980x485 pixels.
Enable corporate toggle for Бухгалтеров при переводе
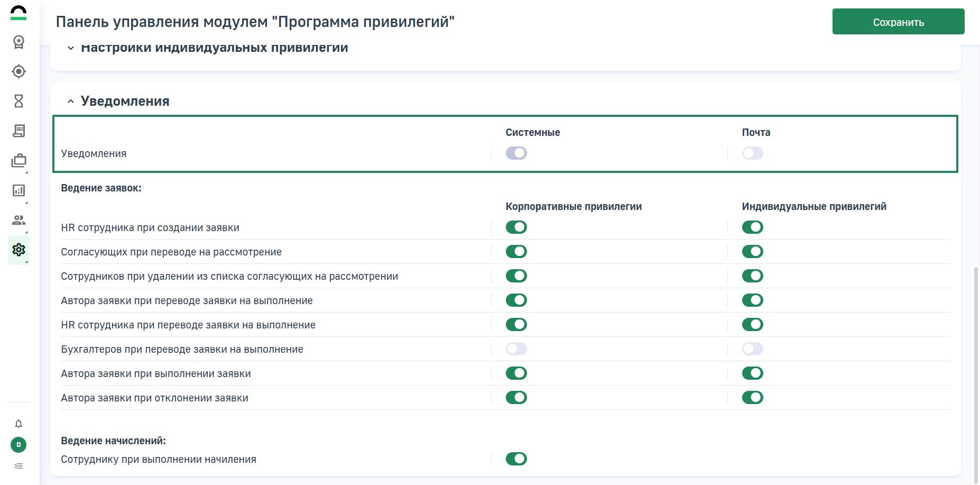516,349
